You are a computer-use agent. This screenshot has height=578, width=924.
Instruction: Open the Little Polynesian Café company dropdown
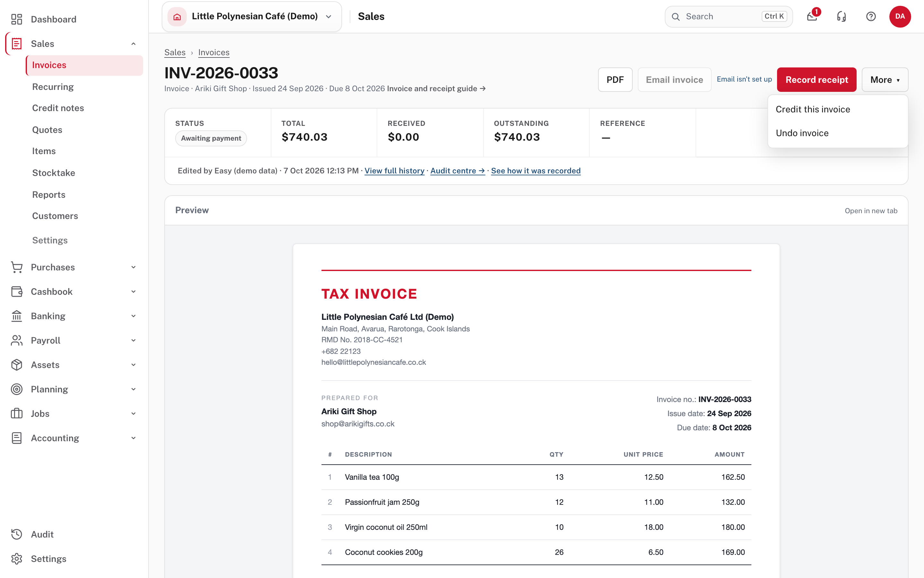click(252, 16)
